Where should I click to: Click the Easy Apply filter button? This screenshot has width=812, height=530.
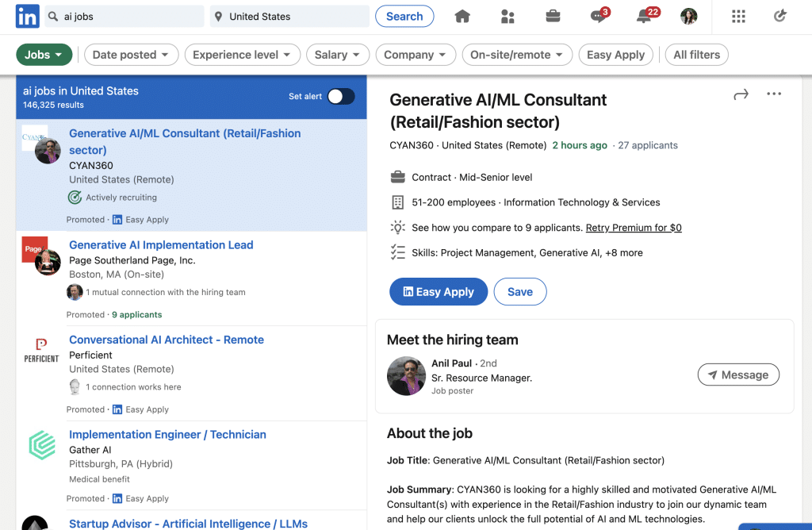pos(615,55)
